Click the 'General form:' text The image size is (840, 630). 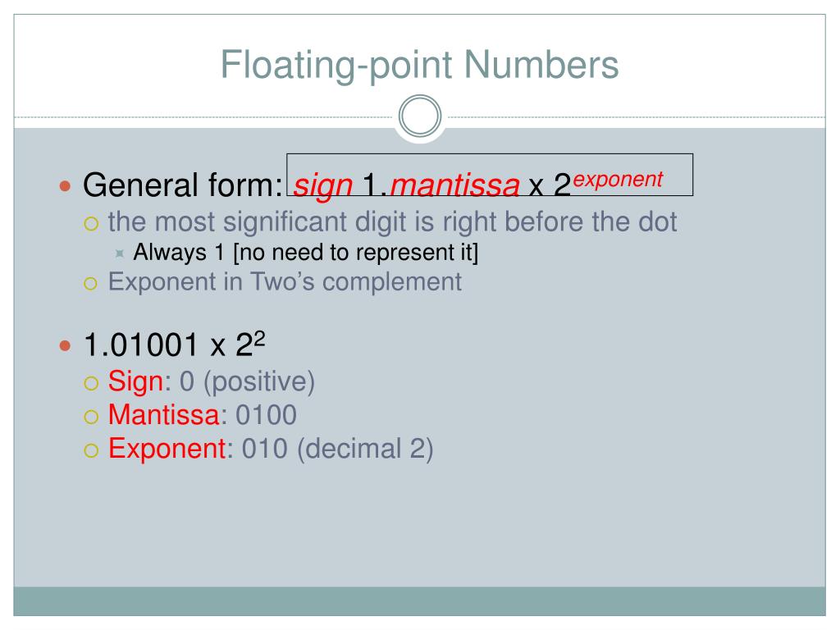tap(183, 185)
